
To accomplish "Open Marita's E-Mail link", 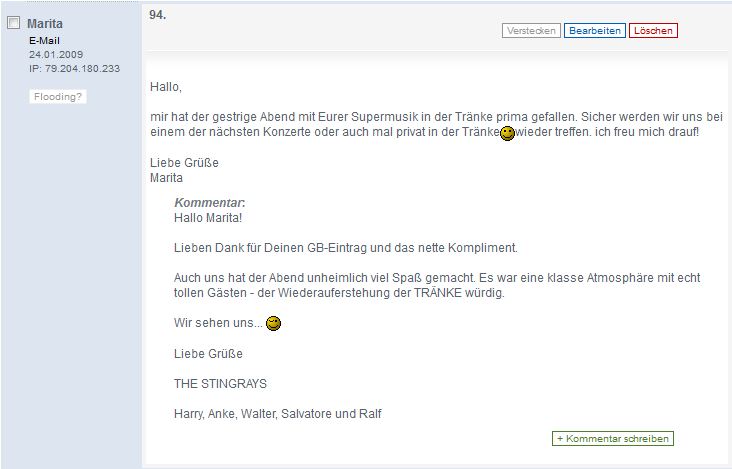I will click(44, 41).
